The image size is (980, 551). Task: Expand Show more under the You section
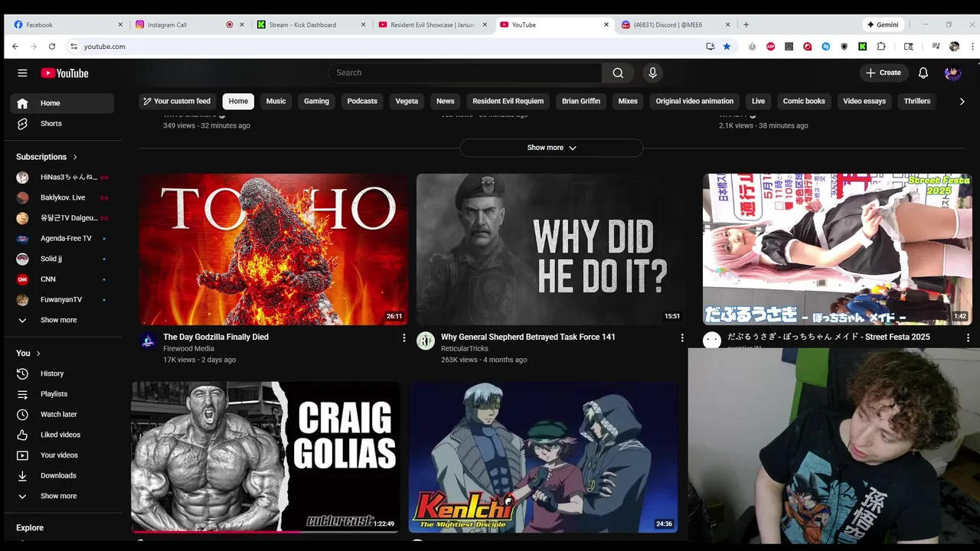pos(61,496)
